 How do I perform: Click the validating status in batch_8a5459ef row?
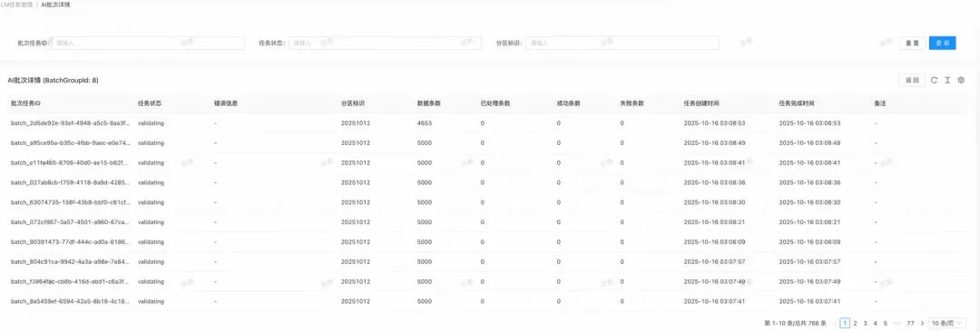pyautogui.click(x=151, y=301)
